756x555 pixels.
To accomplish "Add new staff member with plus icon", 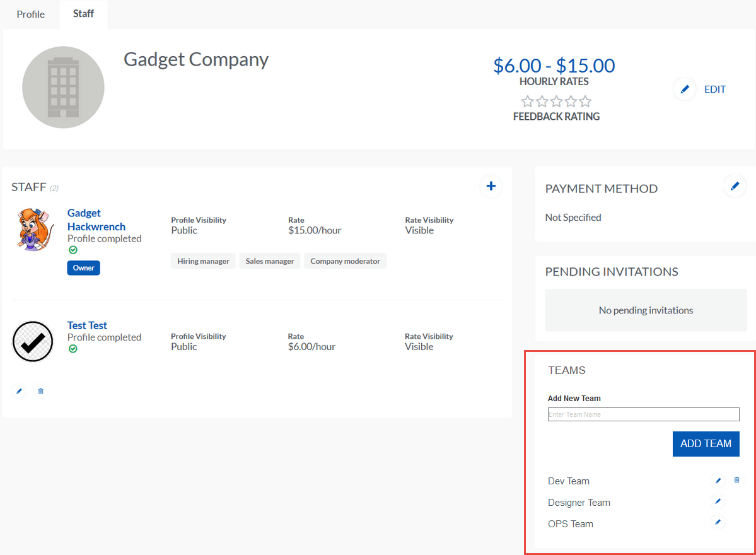I will tap(491, 186).
